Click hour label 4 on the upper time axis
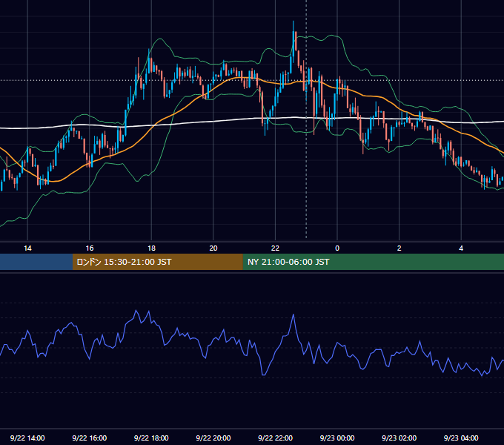 tap(461, 248)
